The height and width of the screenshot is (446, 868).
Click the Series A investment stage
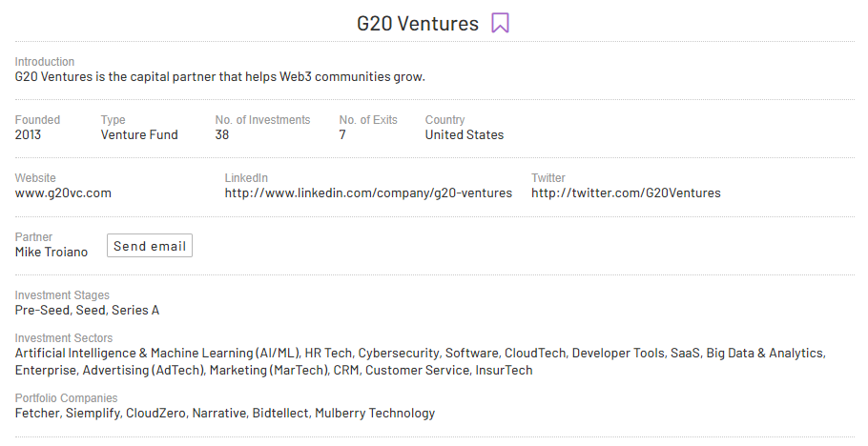coord(135,311)
